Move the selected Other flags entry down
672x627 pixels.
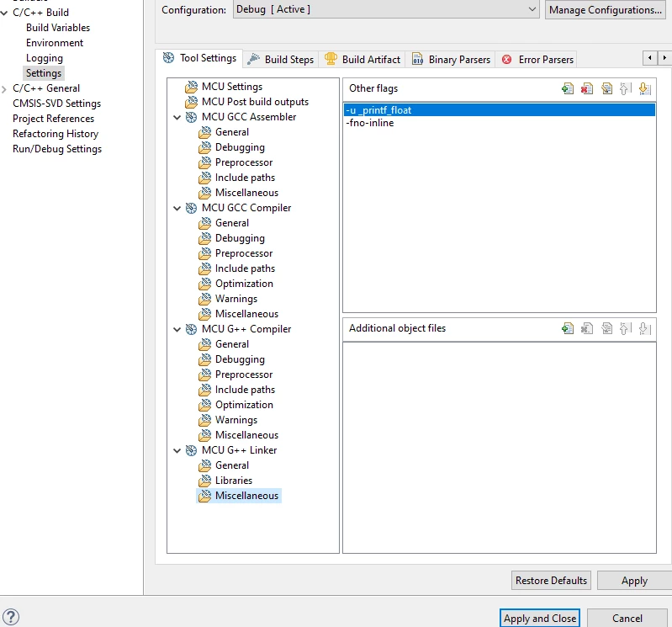644,88
